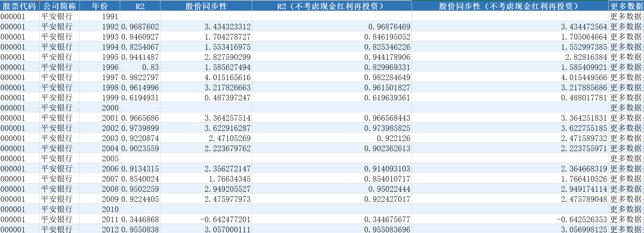Open the 更多数据 link in the 2000 row
This screenshot has width=644, height=233.
[626, 108]
